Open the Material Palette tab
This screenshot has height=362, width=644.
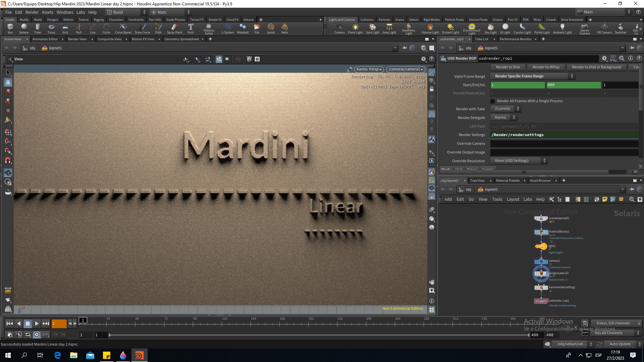pyautogui.click(x=507, y=181)
